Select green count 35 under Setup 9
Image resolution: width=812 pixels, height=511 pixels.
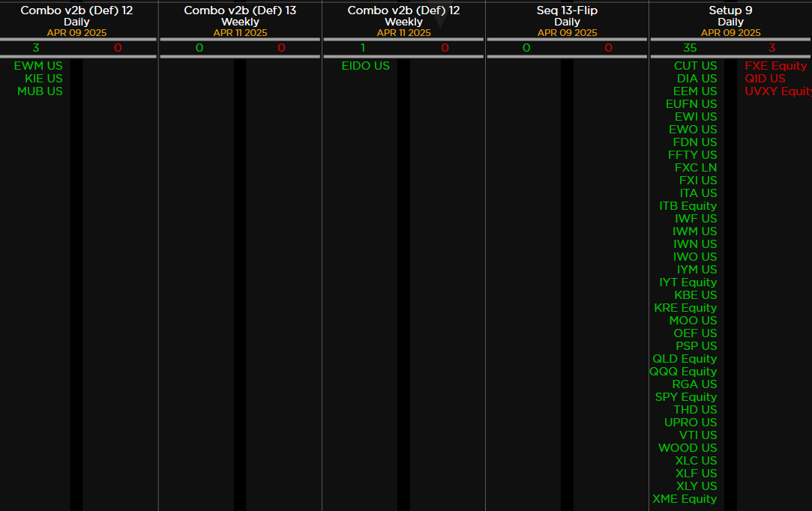click(x=690, y=48)
